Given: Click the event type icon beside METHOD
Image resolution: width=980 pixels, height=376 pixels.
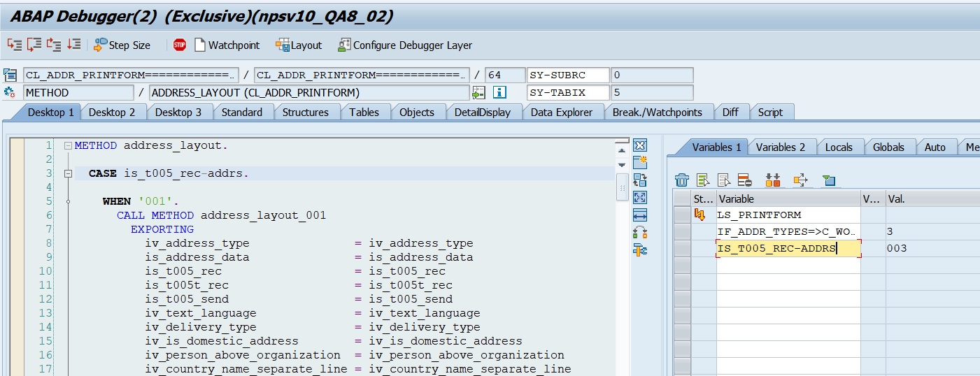Looking at the screenshot, I should tap(10, 92).
